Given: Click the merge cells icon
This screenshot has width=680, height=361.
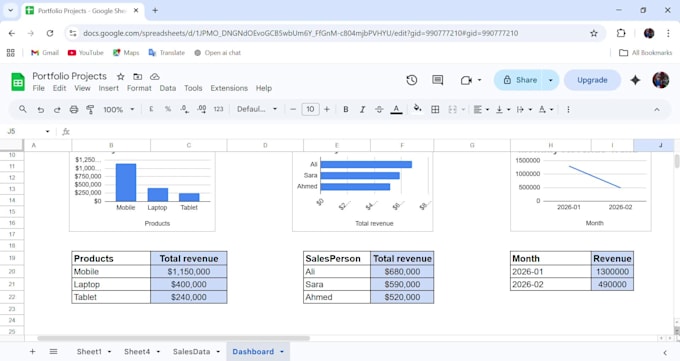Looking at the screenshot, I should tap(452, 109).
